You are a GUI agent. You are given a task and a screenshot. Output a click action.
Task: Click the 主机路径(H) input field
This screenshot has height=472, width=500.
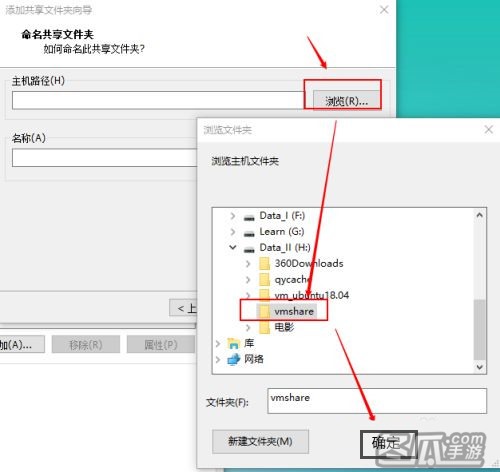click(158, 100)
